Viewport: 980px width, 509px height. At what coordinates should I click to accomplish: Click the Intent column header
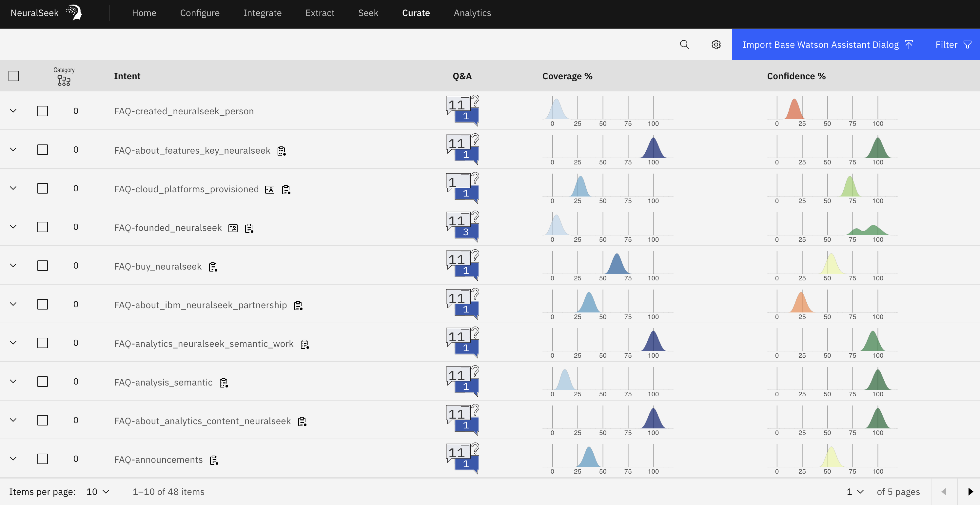point(127,76)
